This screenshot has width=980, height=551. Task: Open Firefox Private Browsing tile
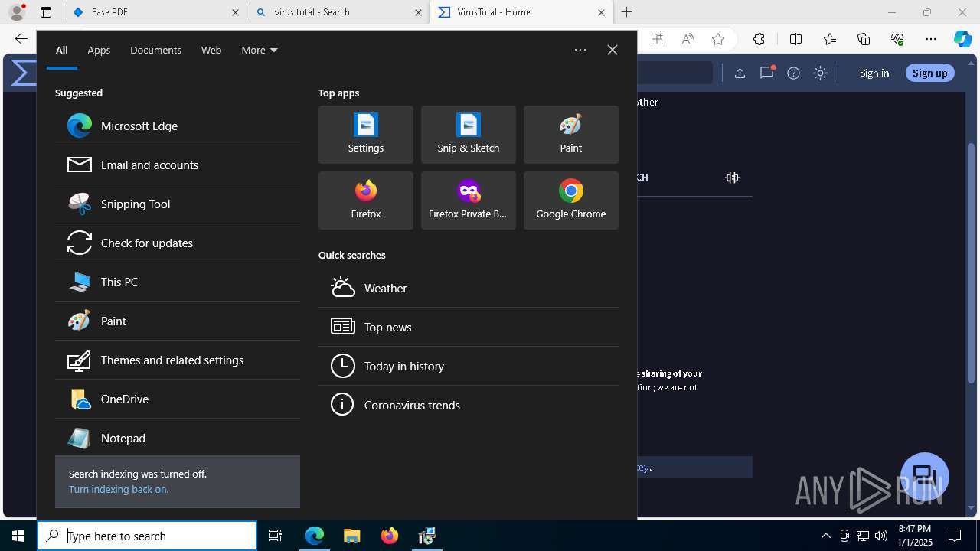click(x=469, y=201)
